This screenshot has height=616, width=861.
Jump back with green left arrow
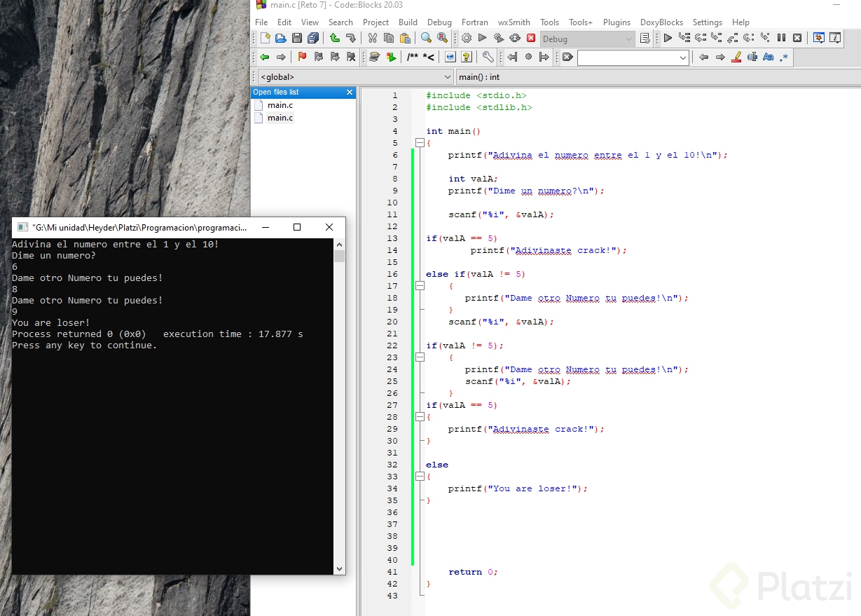point(265,57)
